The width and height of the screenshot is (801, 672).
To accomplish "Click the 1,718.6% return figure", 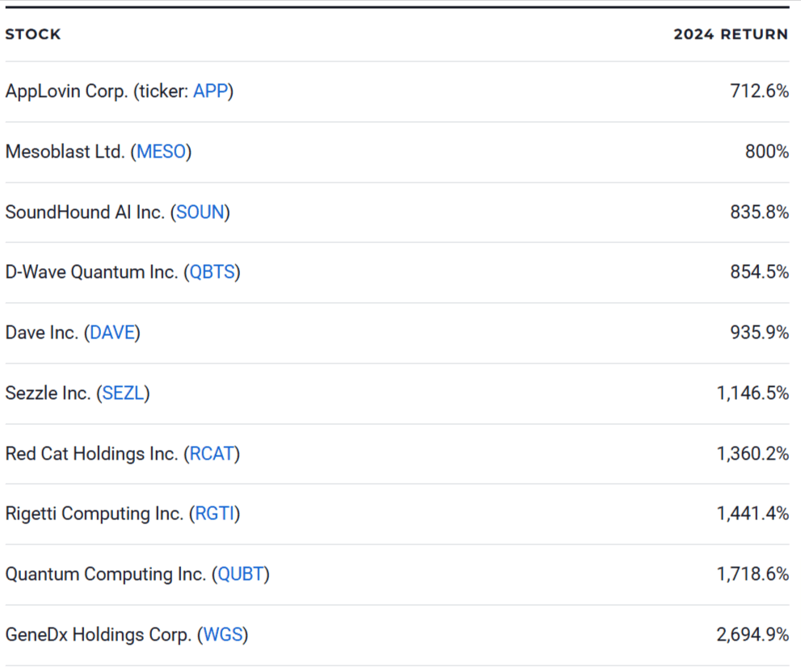I will (752, 574).
